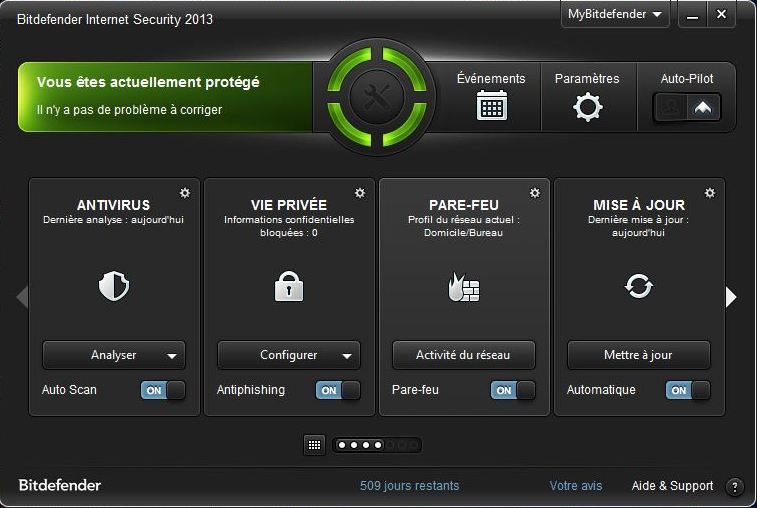Click the central wrench tools button
The height and width of the screenshot is (508, 757).
[x=377, y=97]
